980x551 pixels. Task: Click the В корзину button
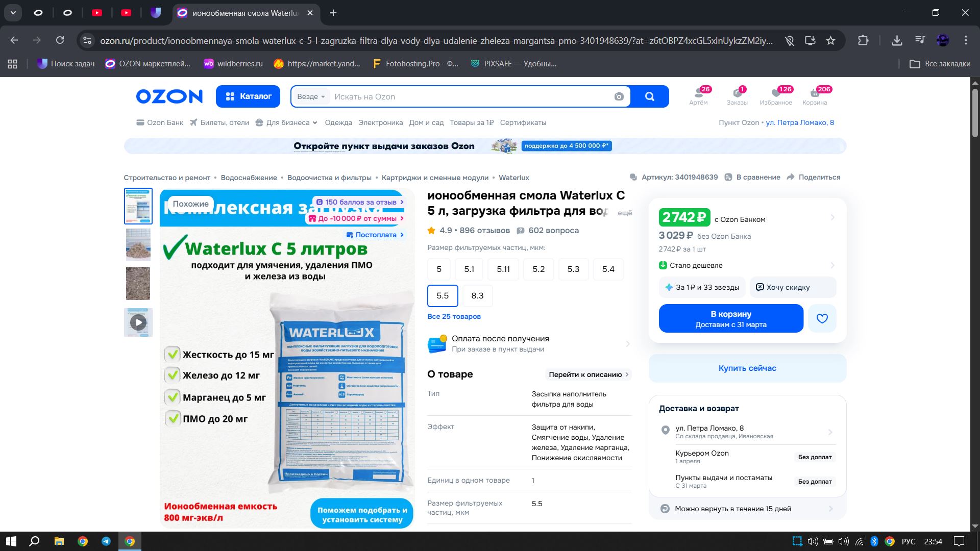click(x=730, y=318)
